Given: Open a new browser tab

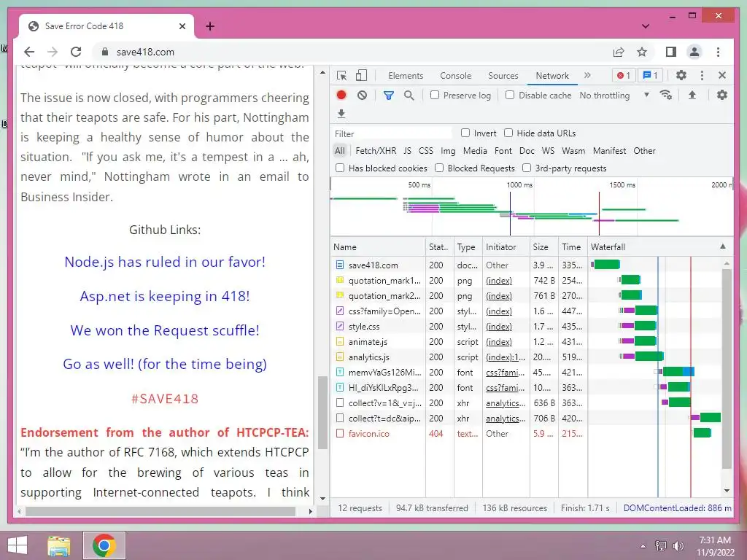Looking at the screenshot, I should (x=210, y=26).
